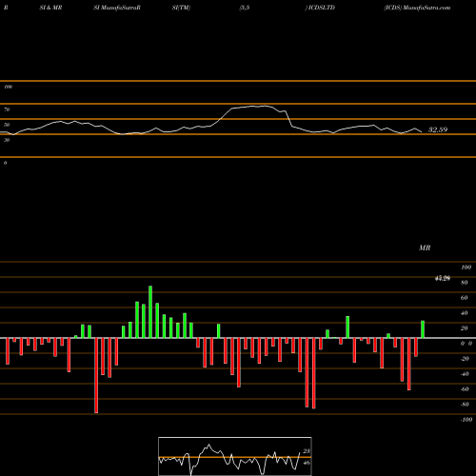Click the tallest green histogram bar

150,312
